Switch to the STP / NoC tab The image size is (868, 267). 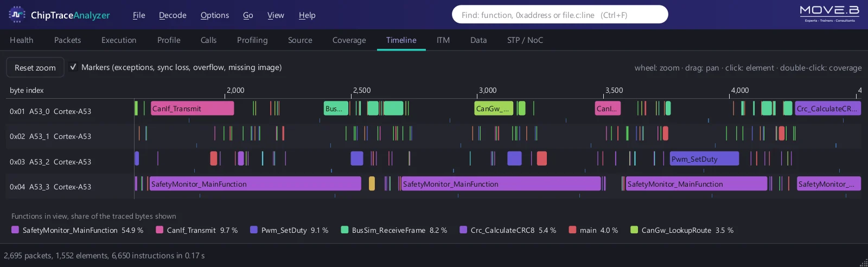pyautogui.click(x=525, y=40)
